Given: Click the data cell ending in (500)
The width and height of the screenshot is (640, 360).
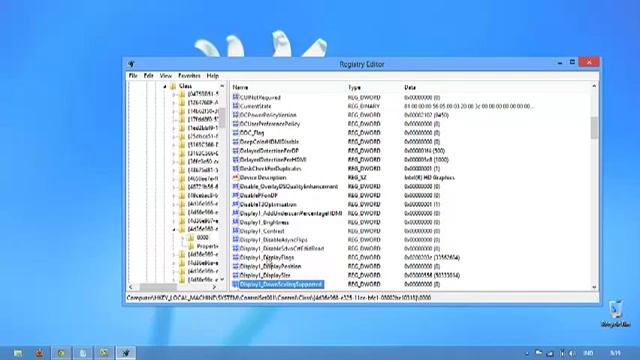Looking at the screenshot, I should [424, 151].
